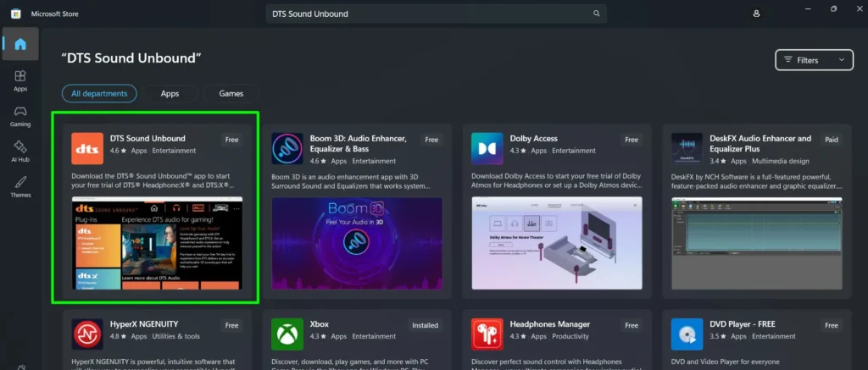Click the DVD Player - FREE title

[x=743, y=324]
